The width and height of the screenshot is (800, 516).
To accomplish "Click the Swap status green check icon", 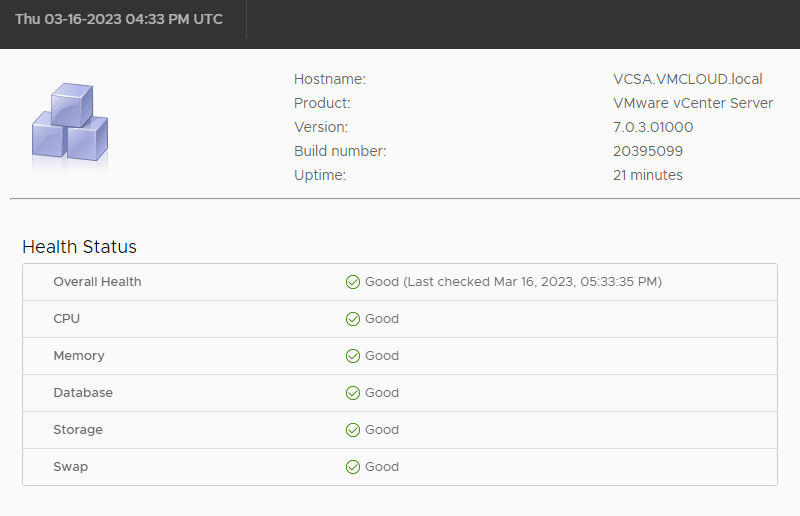I will [353, 467].
